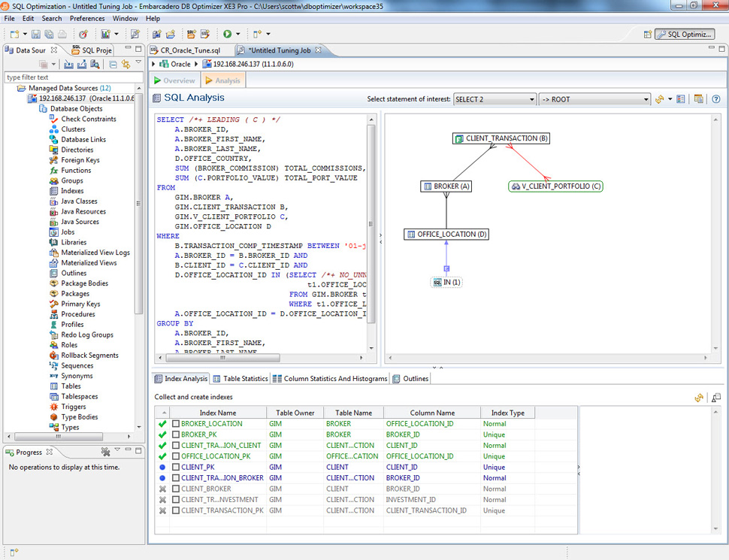Click the legend list icon in the SQL Analysis header
Image resolution: width=729 pixels, height=560 pixels.
tap(681, 99)
